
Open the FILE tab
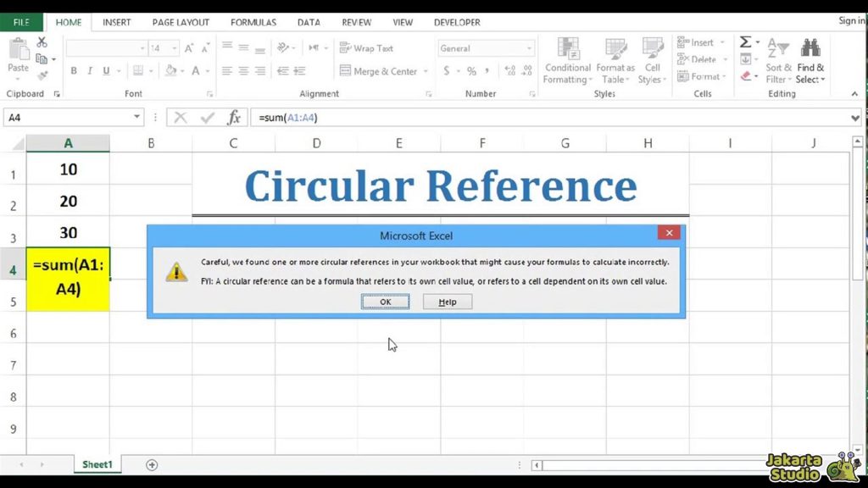21,22
